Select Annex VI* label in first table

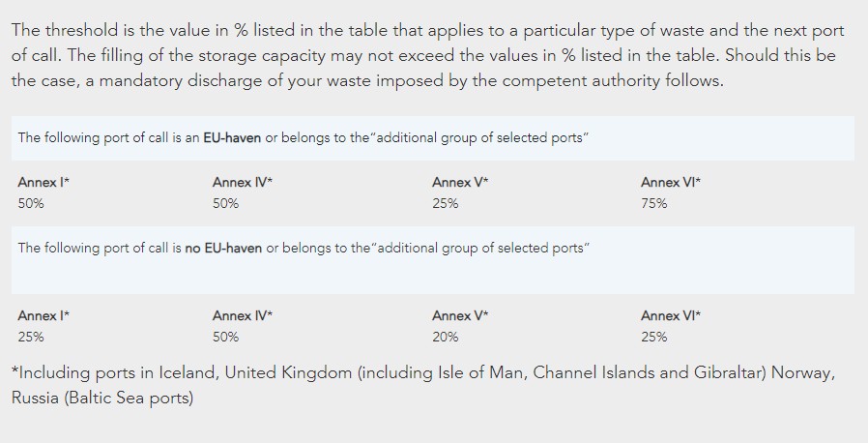coord(671,182)
